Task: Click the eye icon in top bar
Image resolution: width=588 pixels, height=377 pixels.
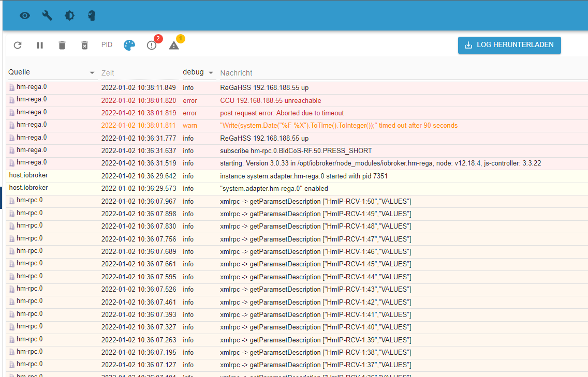Action: [x=25, y=16]
